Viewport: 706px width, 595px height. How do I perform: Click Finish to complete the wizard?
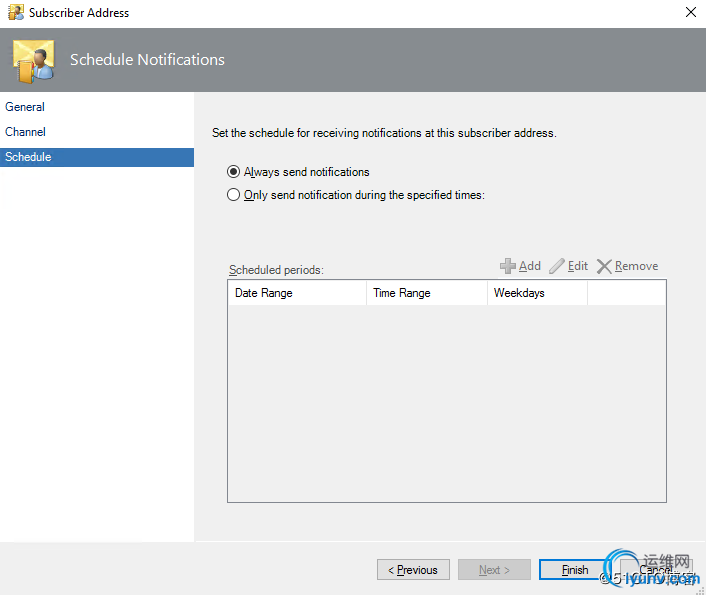click(575, 570)
